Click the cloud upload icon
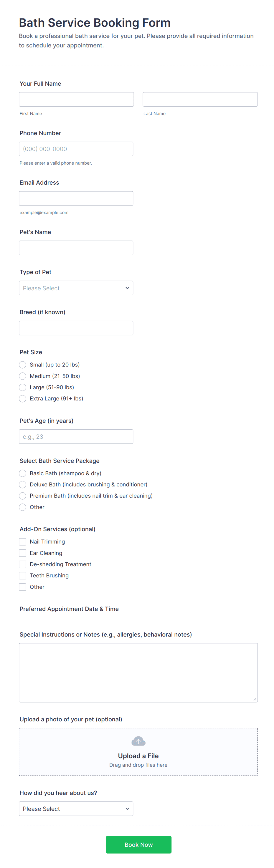Screen dimensions: 274x868 tap(138, 741)
